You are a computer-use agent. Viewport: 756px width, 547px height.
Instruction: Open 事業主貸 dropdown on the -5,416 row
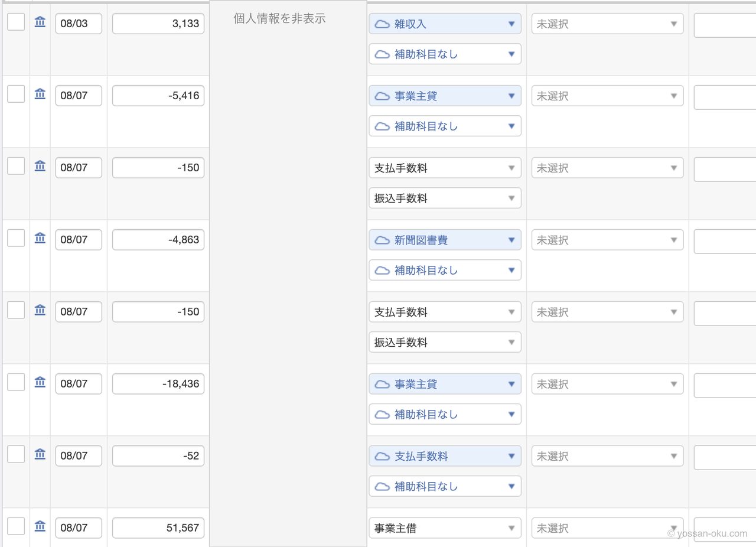(445, 96)
